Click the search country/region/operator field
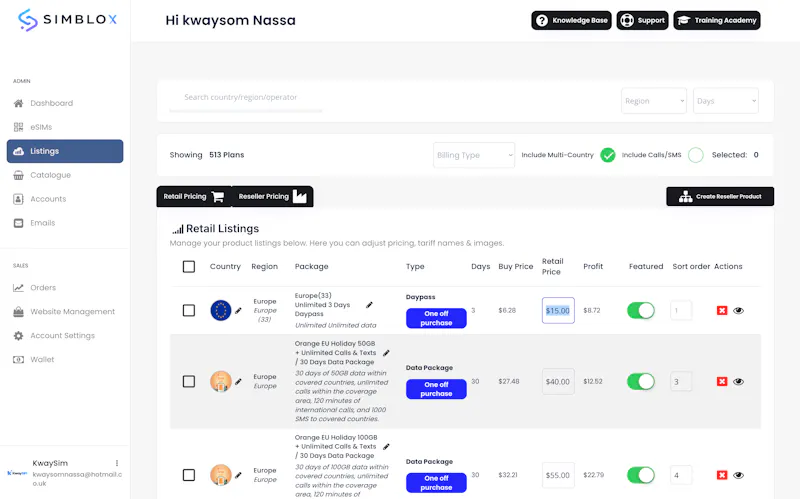 pos(246,97)
